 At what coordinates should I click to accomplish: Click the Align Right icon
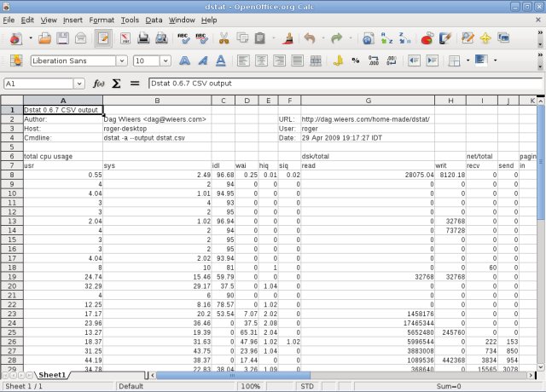tap(279, 61)
